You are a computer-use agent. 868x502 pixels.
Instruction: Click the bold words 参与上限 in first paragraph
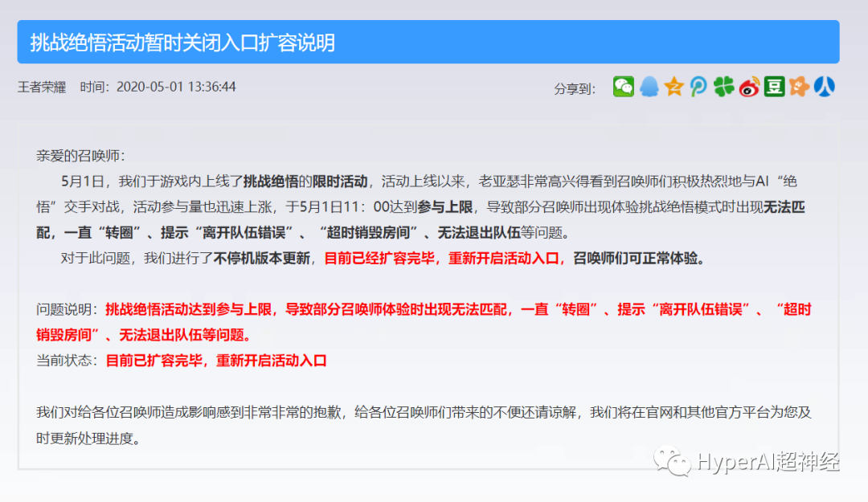click(445, 207)
